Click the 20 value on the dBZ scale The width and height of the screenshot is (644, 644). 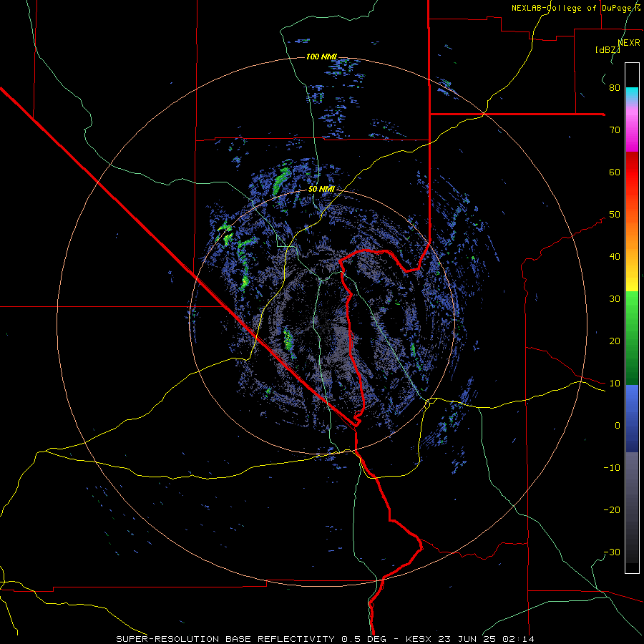[x=615, y=341]
